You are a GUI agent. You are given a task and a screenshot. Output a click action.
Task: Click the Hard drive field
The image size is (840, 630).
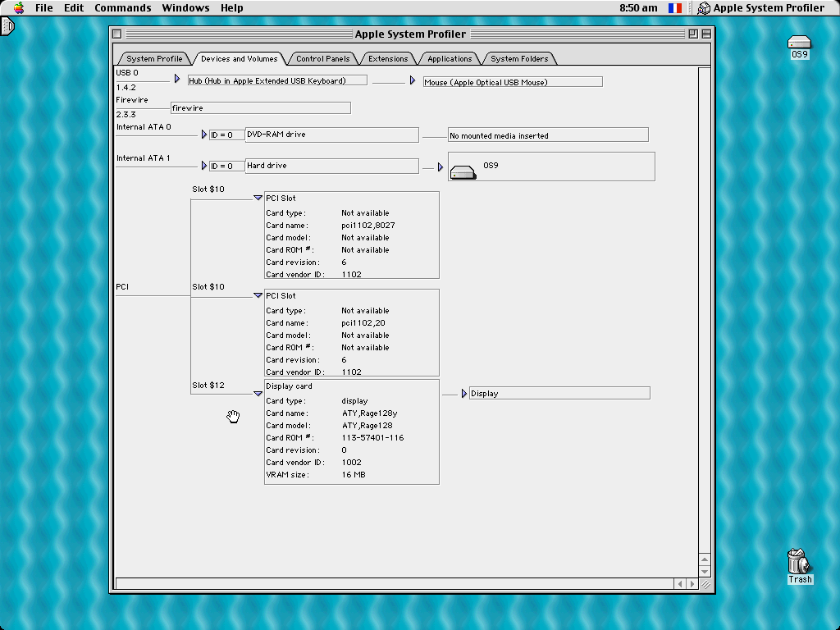click(x=331, y=166)
